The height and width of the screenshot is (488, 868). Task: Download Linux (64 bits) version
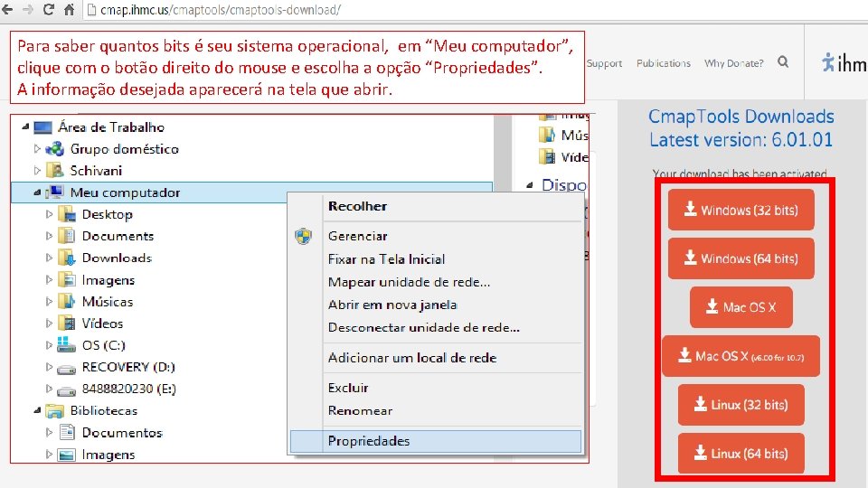(x=741, y=453)
